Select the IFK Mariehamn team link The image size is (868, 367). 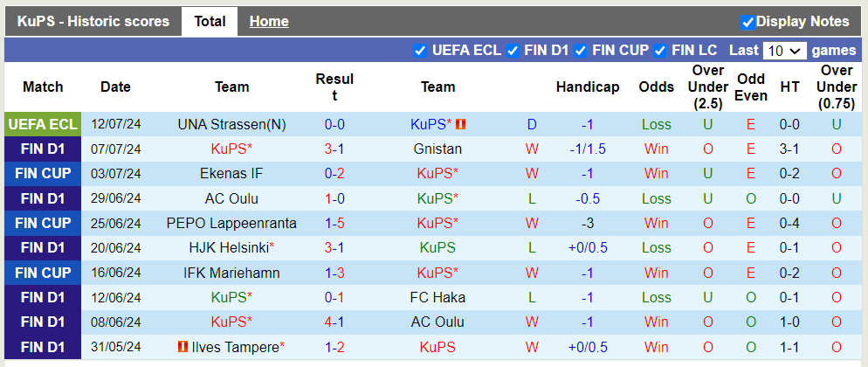[x=231, y=273]
